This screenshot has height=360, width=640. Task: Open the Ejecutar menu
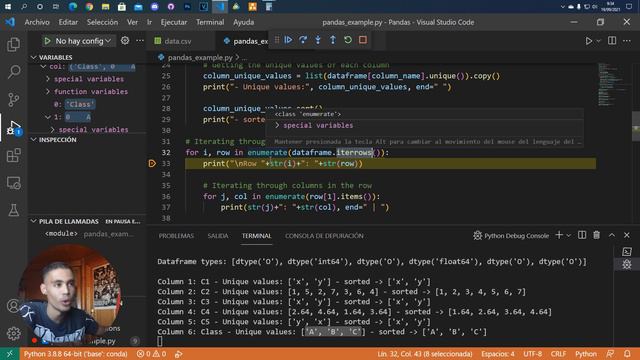click(x=174, y=22)
